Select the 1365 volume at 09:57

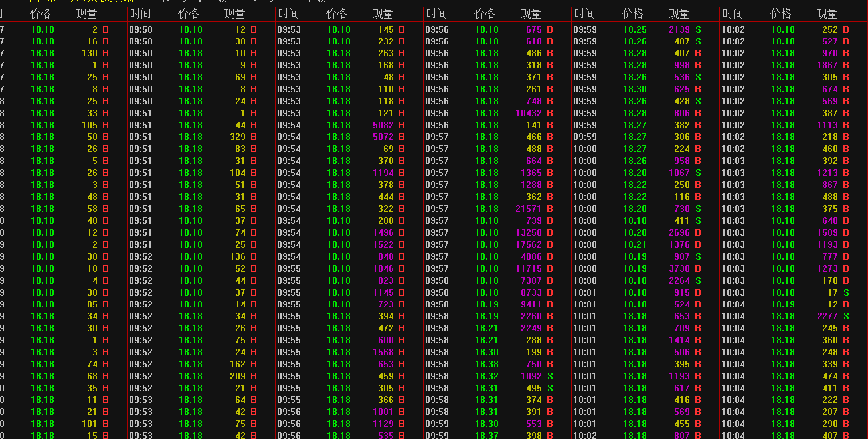coord(531,173)
